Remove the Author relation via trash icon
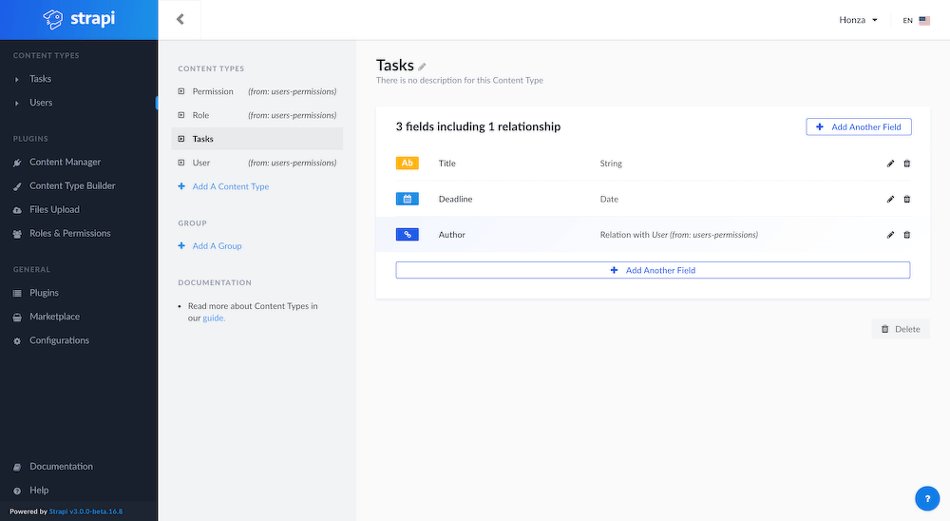950x521 pixels. [x=907, y=235]
